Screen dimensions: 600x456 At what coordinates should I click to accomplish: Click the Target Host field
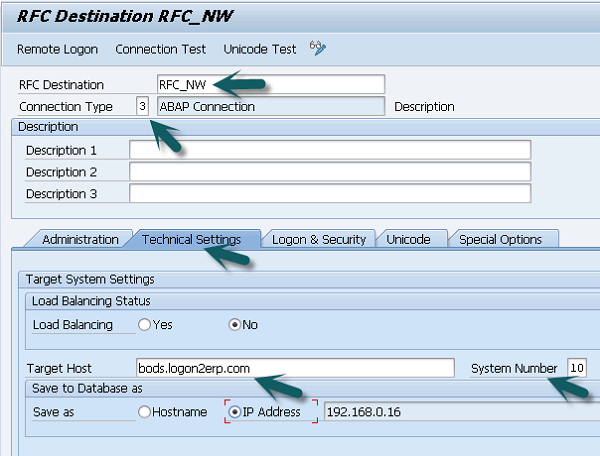294,368
